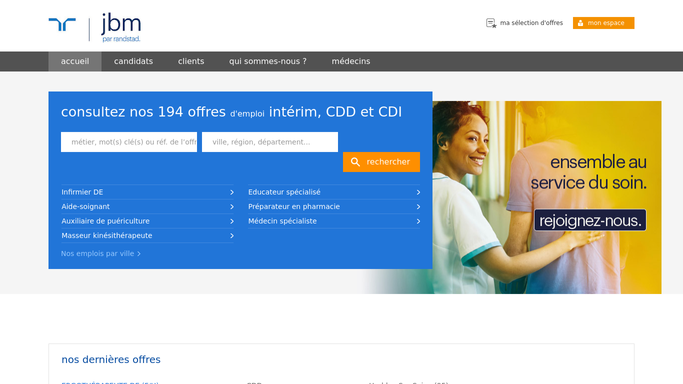683x384 pixels.
Task: Click the chevron next to Masseur kinésithérapeute
Action: click(x=232, y=236)
